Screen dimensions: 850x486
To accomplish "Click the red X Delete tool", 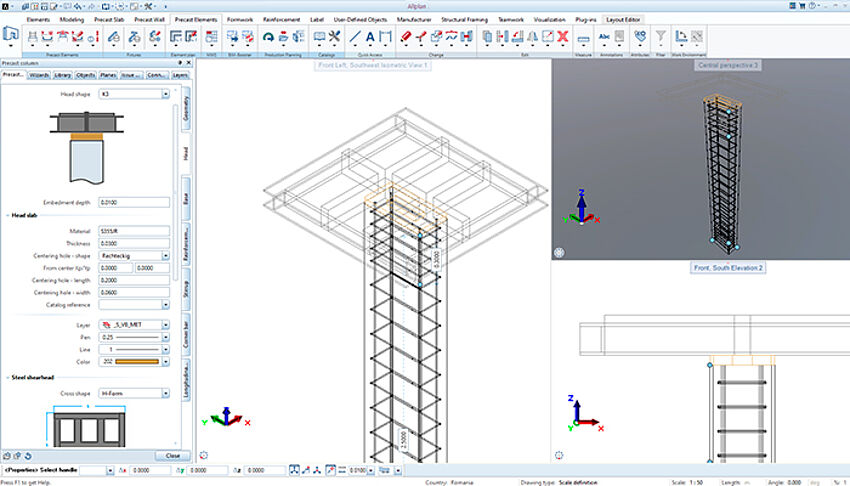I will click(x=562, y=38).
